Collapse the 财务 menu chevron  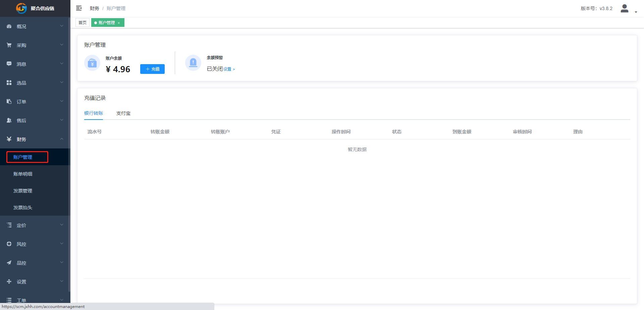pyautogui.click(x=62, y=139)
